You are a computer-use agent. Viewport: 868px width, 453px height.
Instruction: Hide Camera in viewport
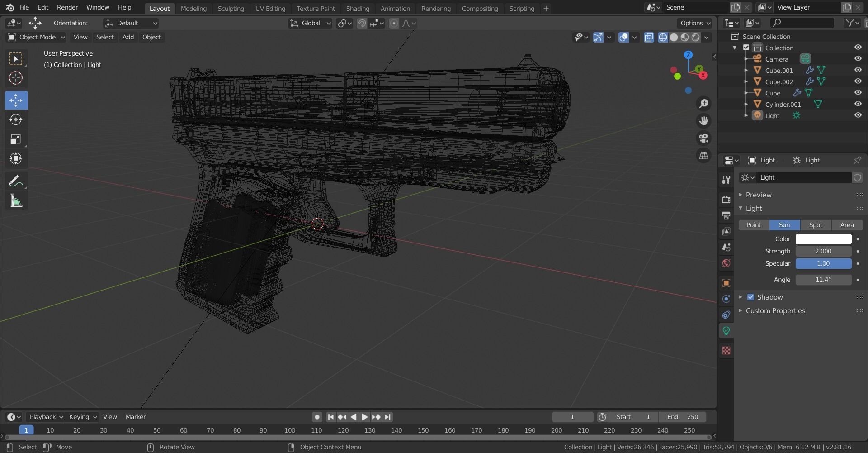click(858, 58)
